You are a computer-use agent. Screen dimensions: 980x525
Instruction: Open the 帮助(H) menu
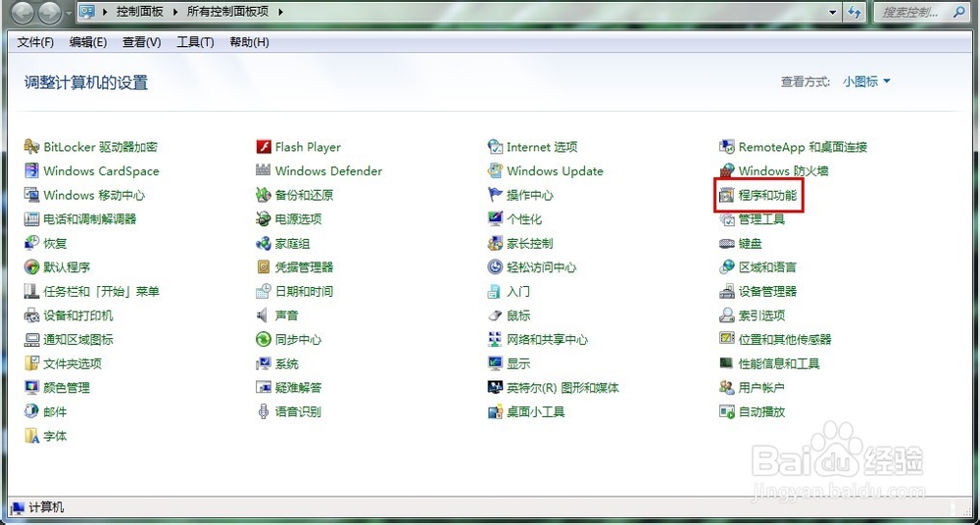tap(249, 42)
